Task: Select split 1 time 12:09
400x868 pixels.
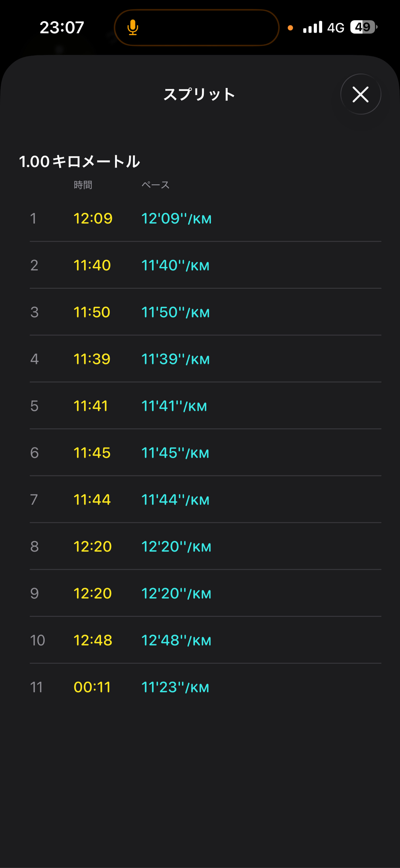Action: point(93,218)
